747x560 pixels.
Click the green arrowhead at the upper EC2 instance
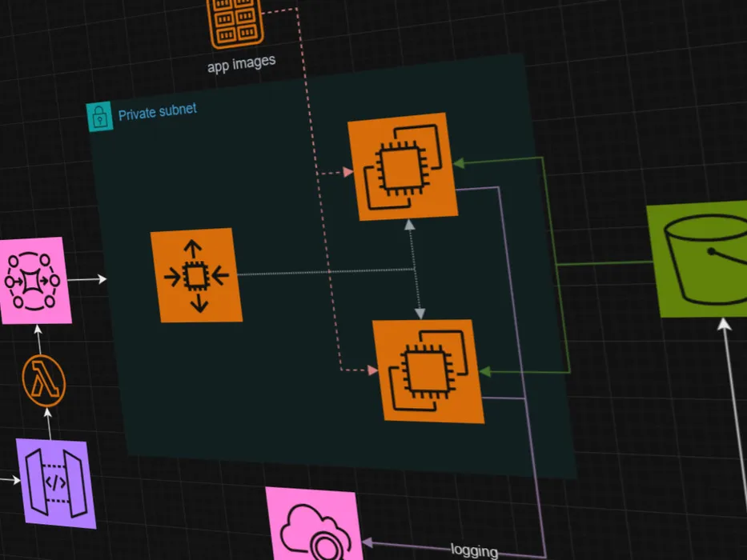point(459,162)
